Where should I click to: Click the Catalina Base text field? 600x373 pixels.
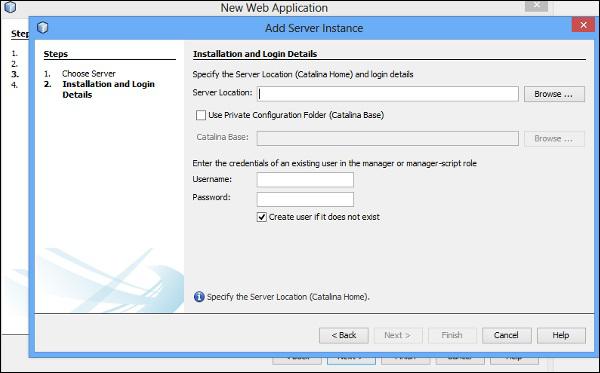388,138
